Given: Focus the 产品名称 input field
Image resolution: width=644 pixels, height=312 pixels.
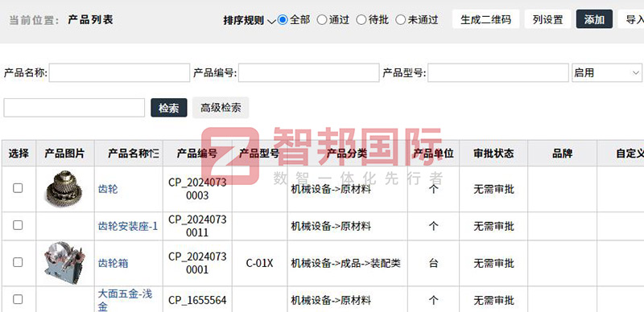Looking at the screenshot, I should (x=119, y=72).
